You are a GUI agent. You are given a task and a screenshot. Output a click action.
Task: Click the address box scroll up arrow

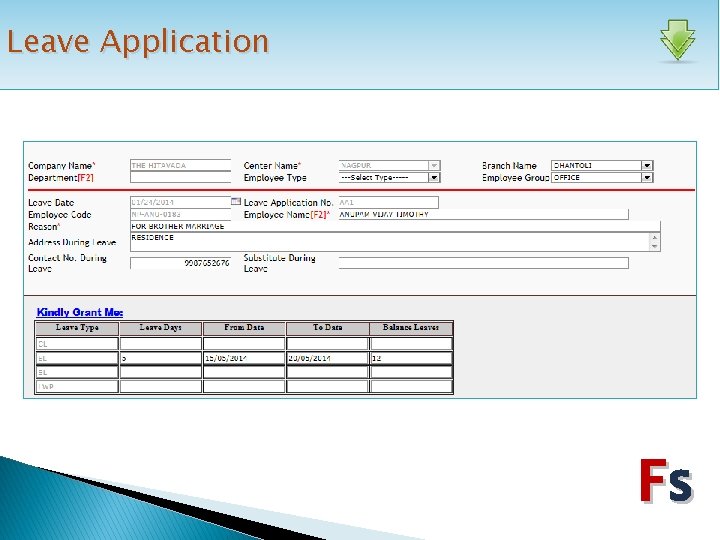655,237
